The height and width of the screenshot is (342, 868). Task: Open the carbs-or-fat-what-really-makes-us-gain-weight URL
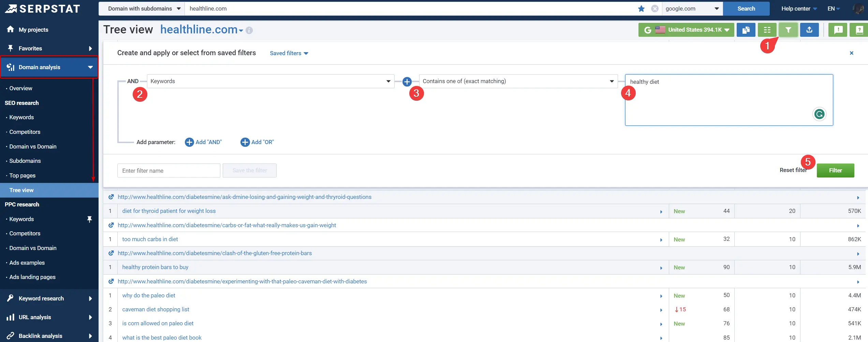227,225
